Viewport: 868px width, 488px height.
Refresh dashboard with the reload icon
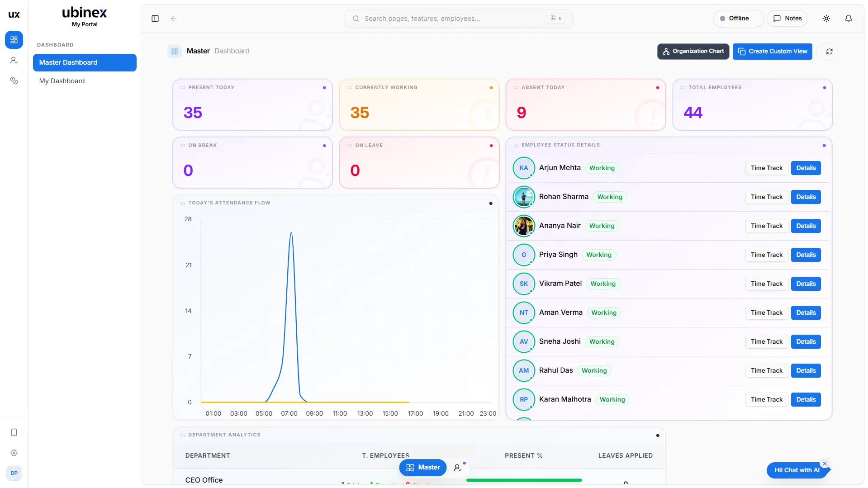click(830, 52)
